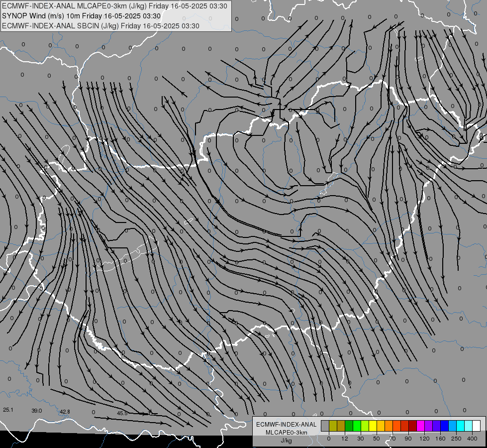
Task: Click the 39.0 value on the map
Action: pyautogui.click(x=37, y=411)
